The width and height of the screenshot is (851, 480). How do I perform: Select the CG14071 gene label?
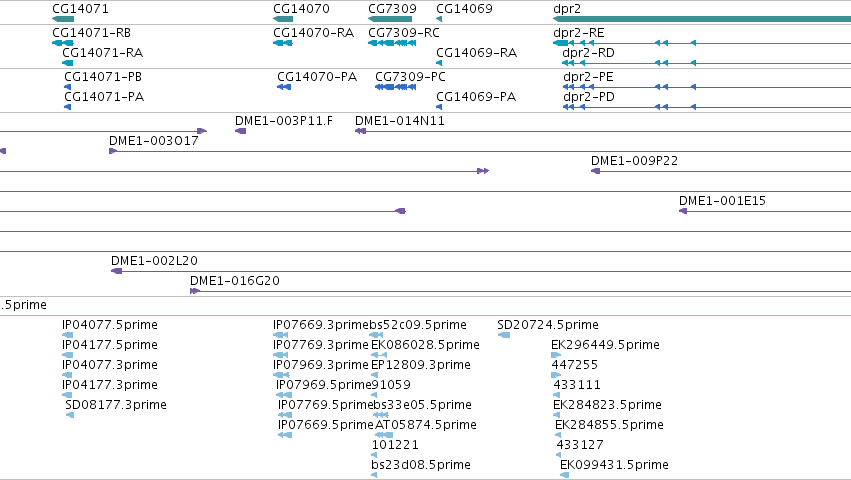pyautogui.click(x=80, y=9)
